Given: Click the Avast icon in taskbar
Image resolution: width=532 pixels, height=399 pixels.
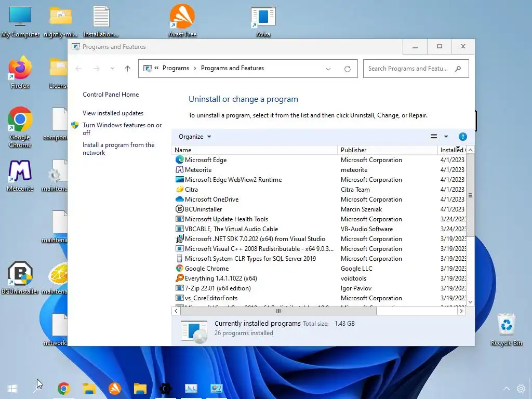Looking at the screenshot, I should 115,388.
